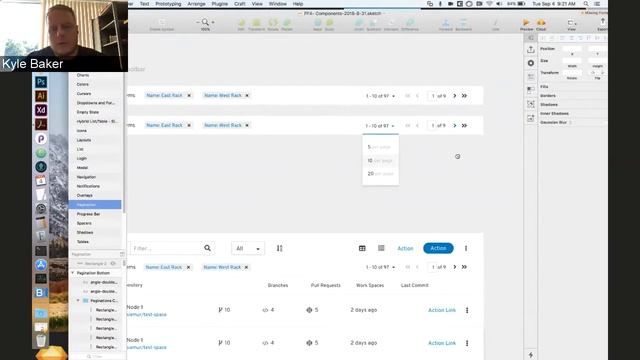Open 1-10 of 97 dropdown above the table
640x360 pixels.
[380, 267]
